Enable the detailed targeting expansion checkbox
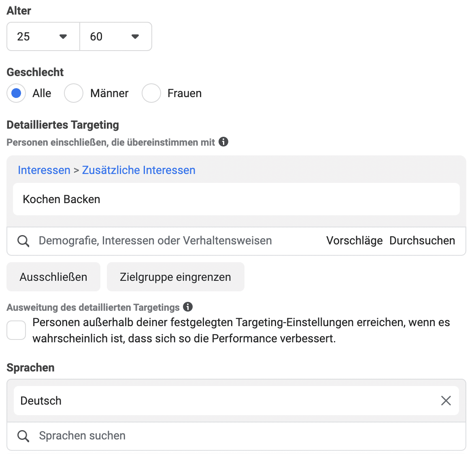The image size is (476, 454). (16, 330)
